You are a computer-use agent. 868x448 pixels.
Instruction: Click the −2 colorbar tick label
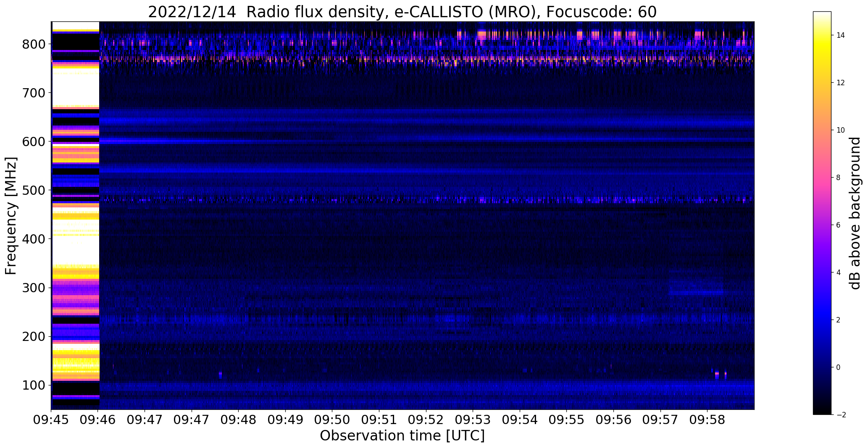(841, 415)
